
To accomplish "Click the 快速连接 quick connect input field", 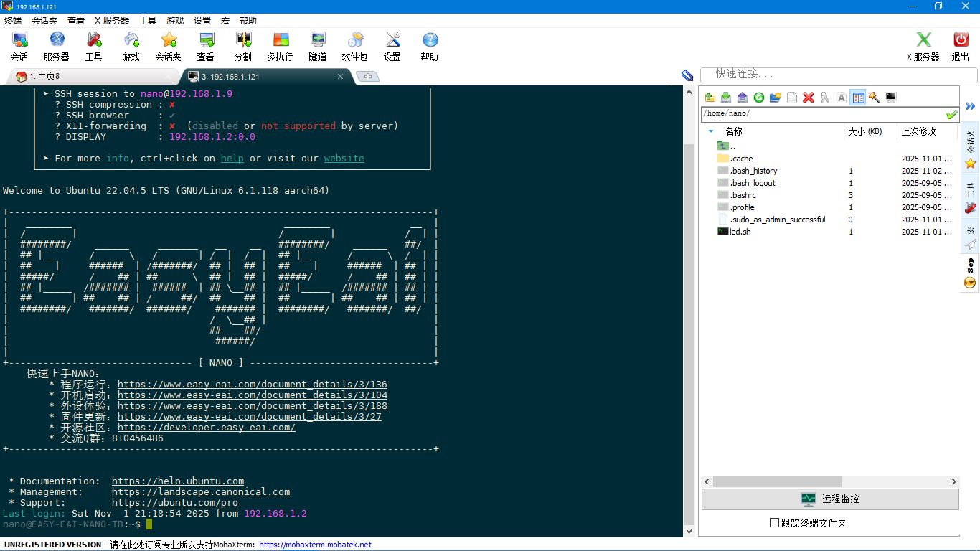I will pos(839,74).
